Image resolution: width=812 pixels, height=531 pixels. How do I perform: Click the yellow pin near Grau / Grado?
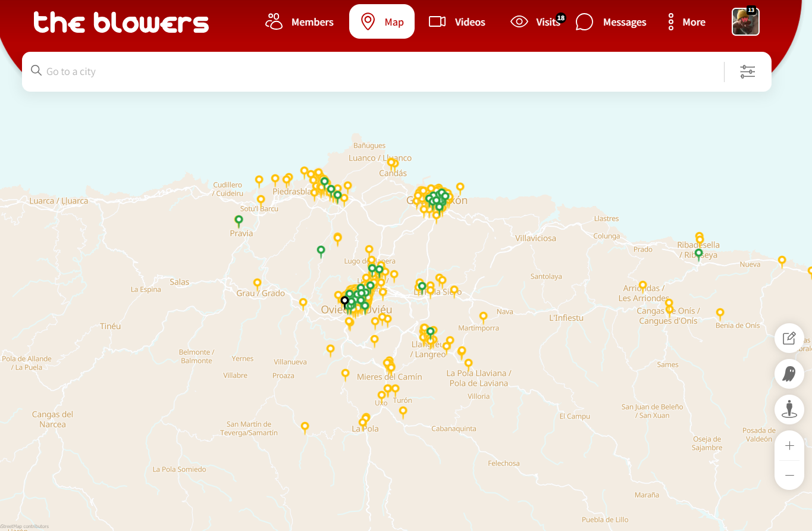257,285
